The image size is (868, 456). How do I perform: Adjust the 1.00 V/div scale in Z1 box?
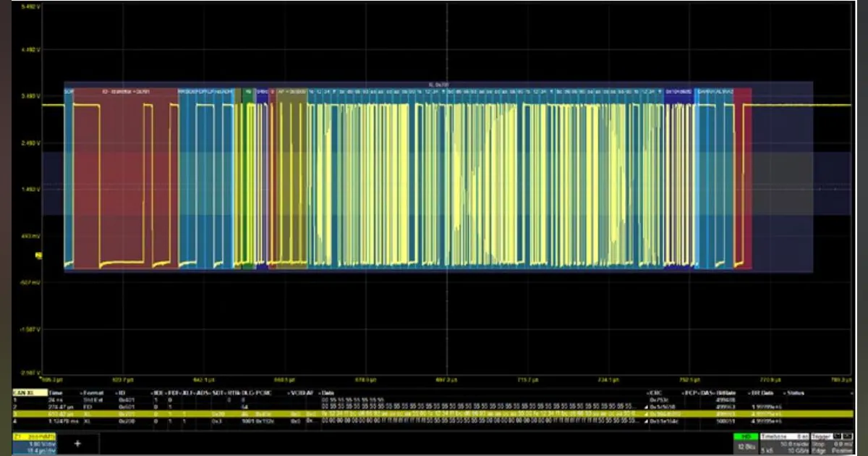tap(41, 444)
